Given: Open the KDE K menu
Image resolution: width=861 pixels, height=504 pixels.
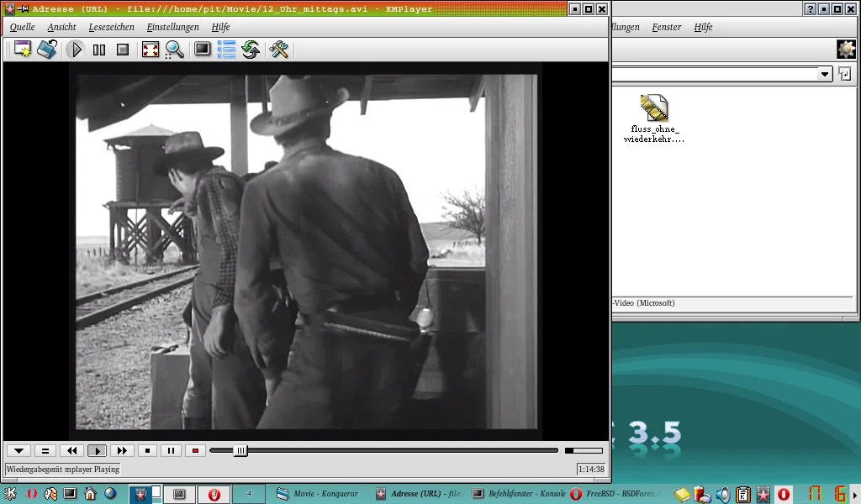Looking at the screenshot, I should point(10,494).
